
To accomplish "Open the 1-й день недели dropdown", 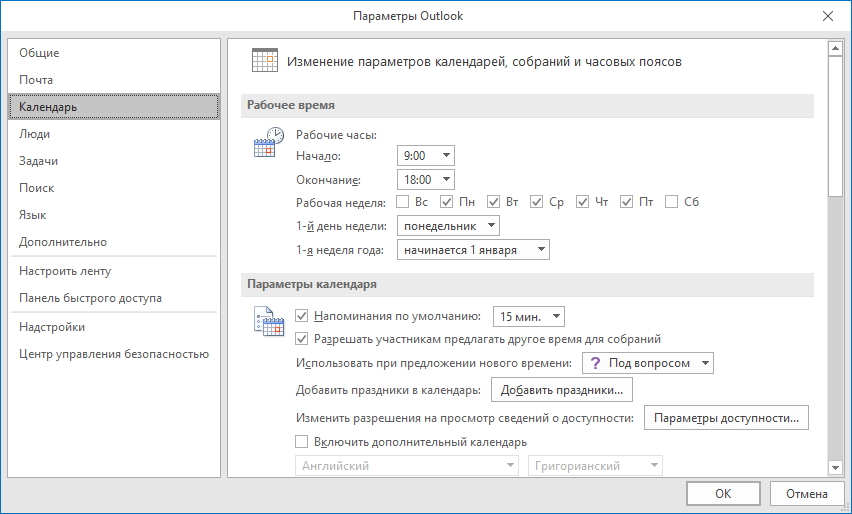I will pyautogui.click(x=448, y=226).
